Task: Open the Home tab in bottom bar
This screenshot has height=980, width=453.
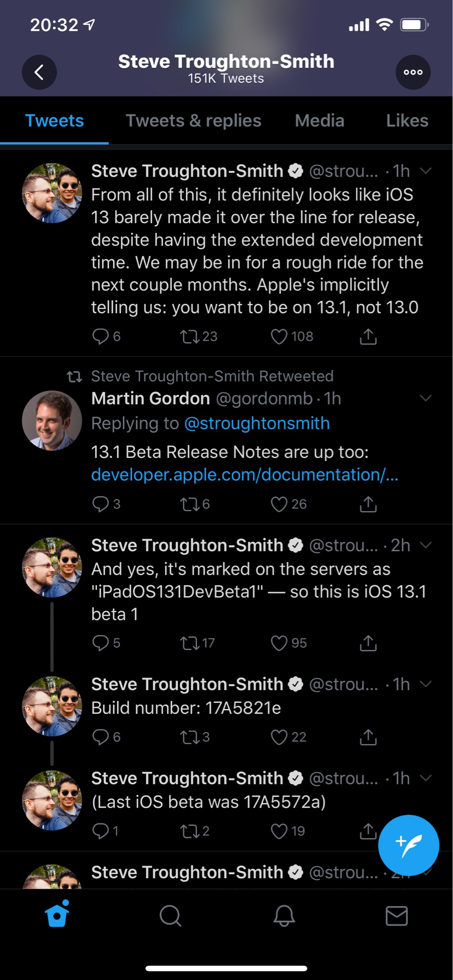Action: click(x=57, y=914)
